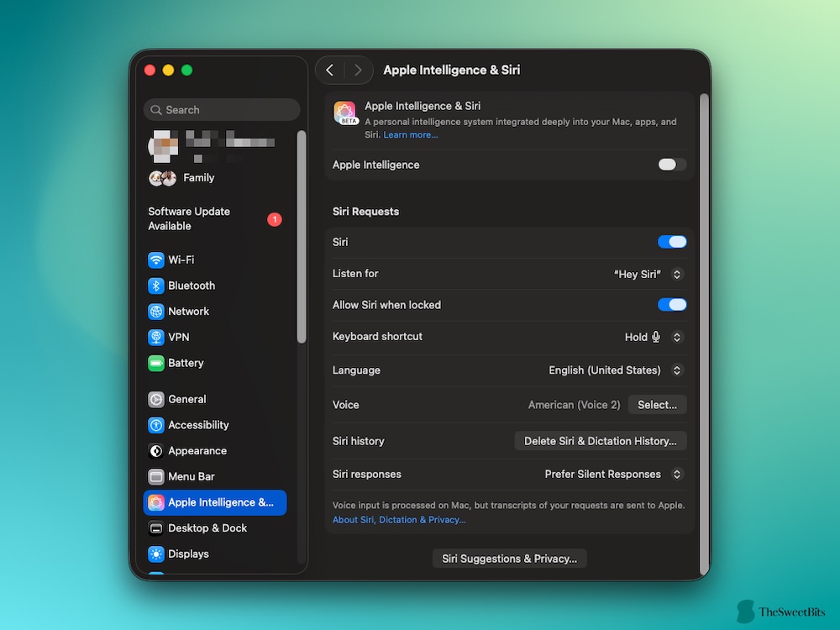Click the Search field in sidebar
The height and width of the screenshot is (630, 840).
[x=222, y=110]
